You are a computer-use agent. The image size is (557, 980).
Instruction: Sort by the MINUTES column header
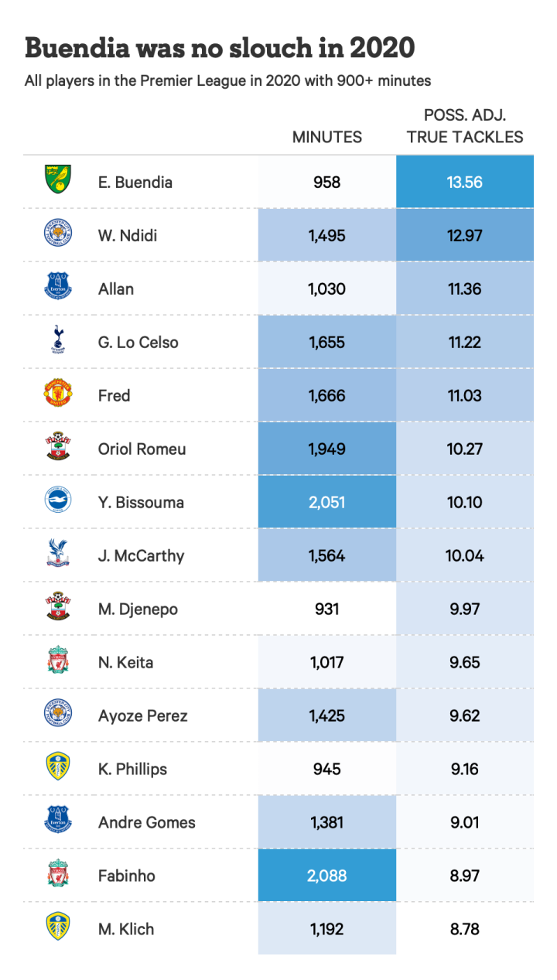(326, 137)
